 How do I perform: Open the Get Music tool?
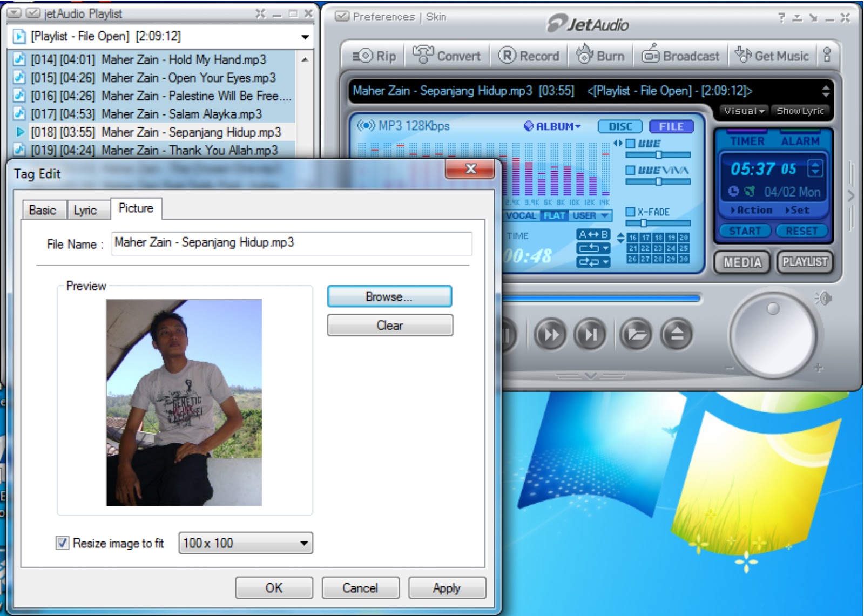click(x=772, y=56)
